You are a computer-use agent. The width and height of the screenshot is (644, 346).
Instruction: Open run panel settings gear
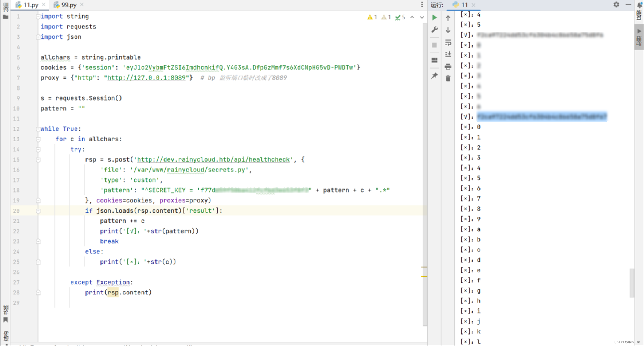[616, 5]
